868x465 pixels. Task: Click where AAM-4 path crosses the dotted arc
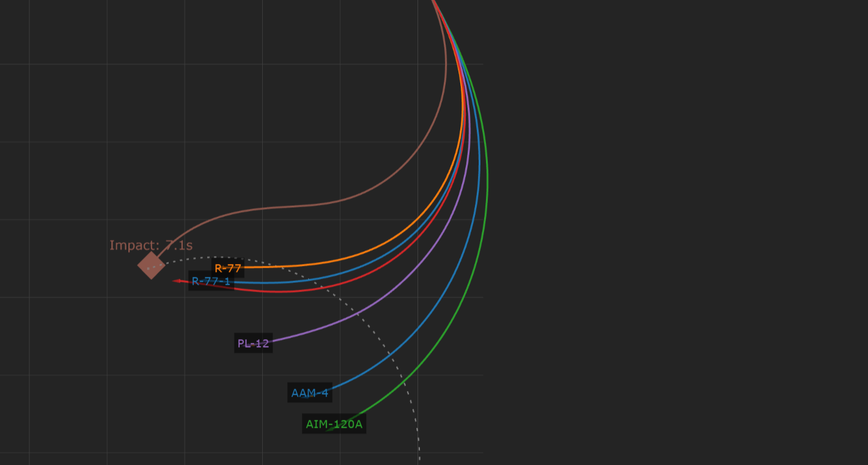pos(388,354)
